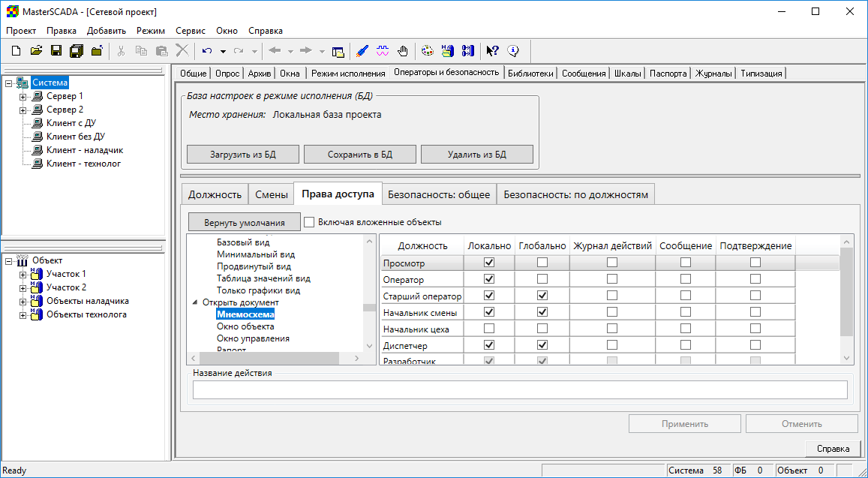Open the Должность tab
This screenshot has width=868, height=478.
pos(215,194)
